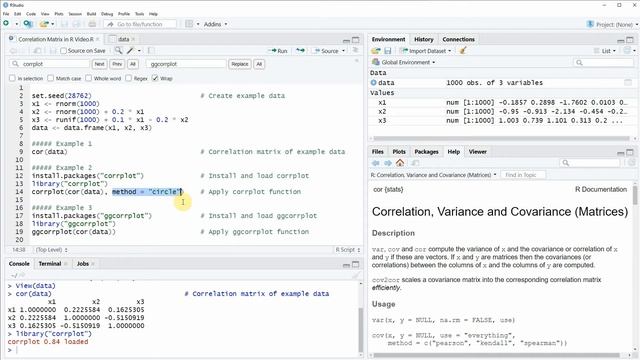The height and width of the screenshot is (360, 640).
Task: Maximize the Source editor pane
Action: [x=356, y=40]
